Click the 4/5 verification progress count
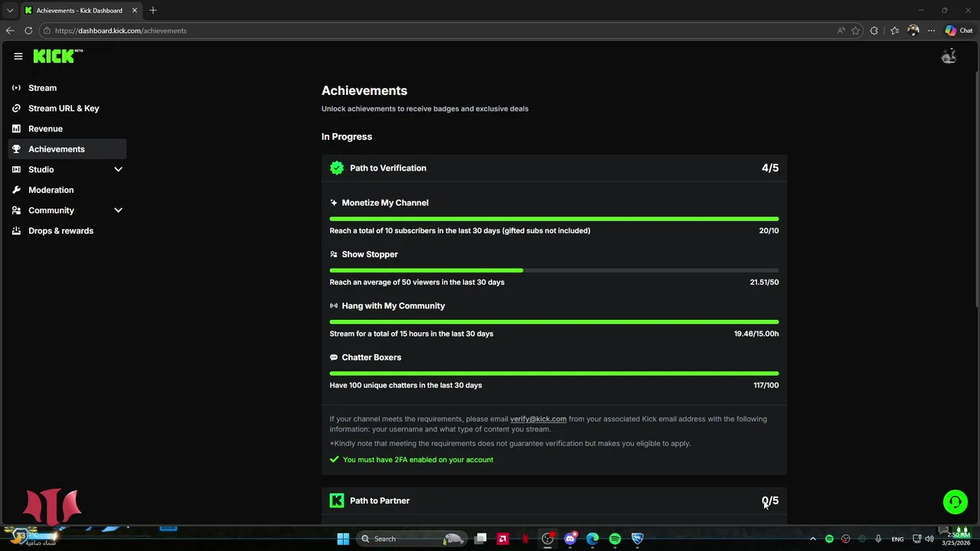 coord(770,168)
